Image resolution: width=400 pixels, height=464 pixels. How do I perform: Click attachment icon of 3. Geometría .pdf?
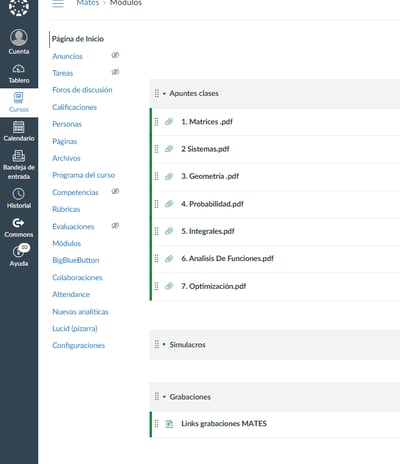(x=169, y=176)
